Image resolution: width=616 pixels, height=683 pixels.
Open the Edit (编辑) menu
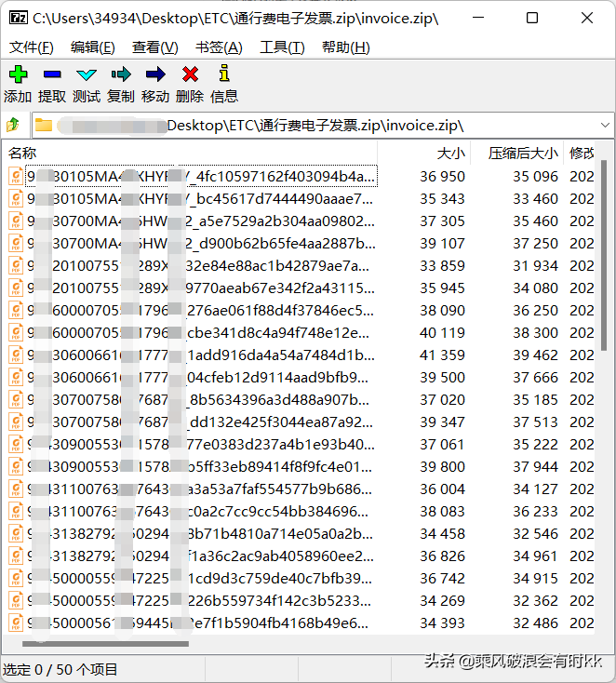click(x=93, y=47)
